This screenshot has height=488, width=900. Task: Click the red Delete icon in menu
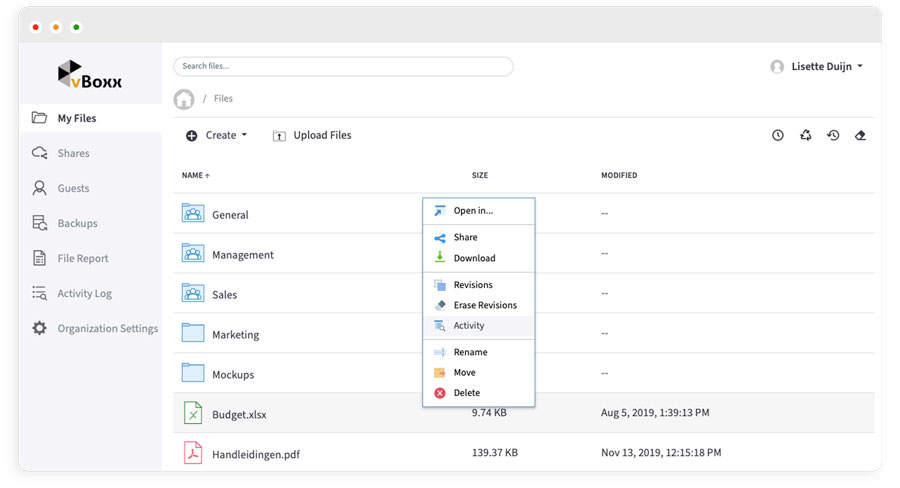pyautogui.click(x=440, y=393)
